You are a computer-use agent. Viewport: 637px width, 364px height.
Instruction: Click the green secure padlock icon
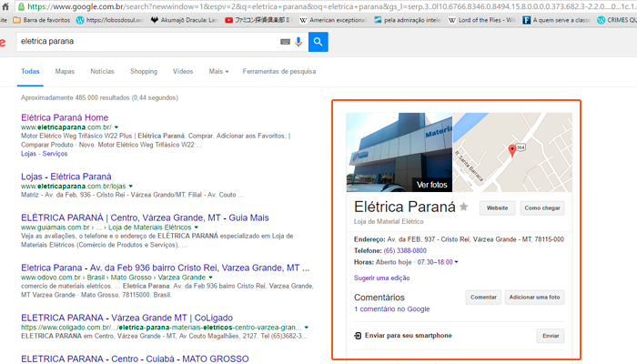(21, 6)
